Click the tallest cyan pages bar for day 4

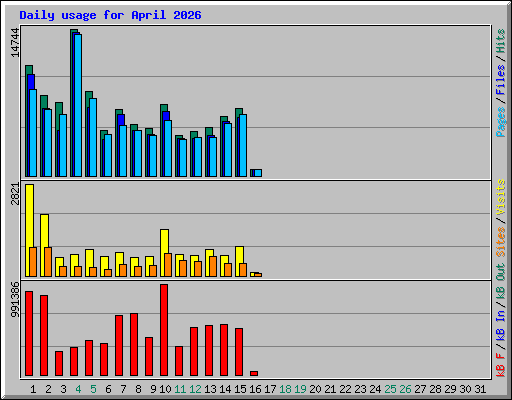pos(78,105)
